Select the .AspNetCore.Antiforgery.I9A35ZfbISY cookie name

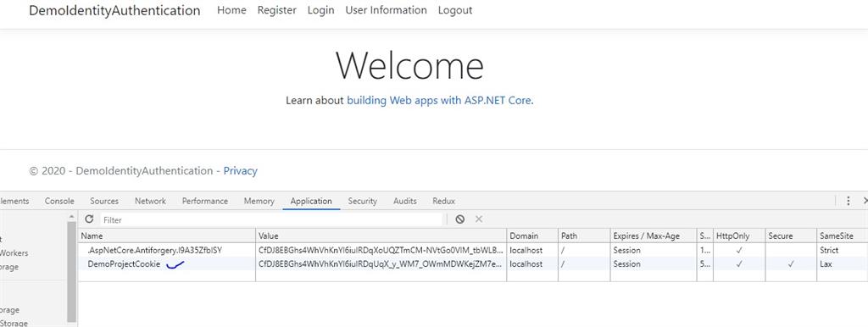tap(154, 250)
